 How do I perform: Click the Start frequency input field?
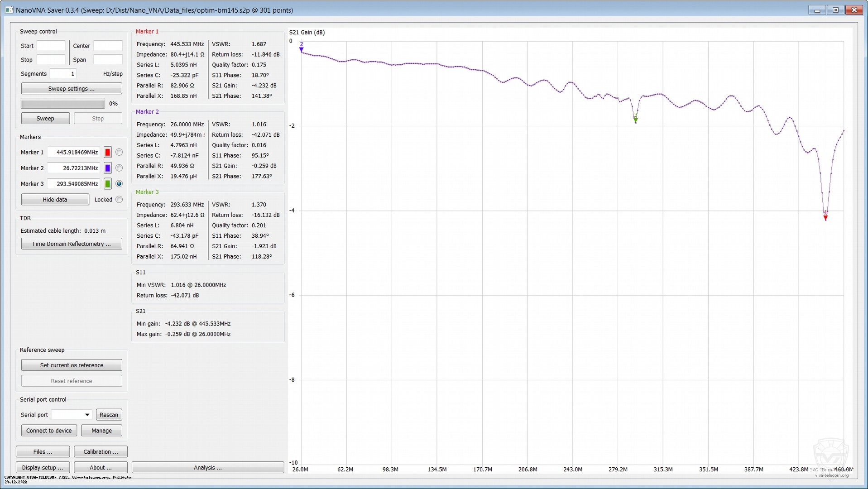pyautogui.click(x=51, y=45)
